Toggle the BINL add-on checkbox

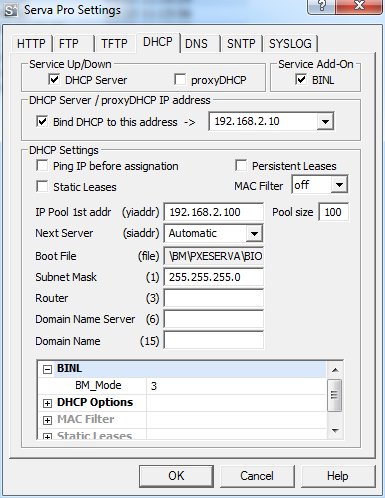coord(301,80)
